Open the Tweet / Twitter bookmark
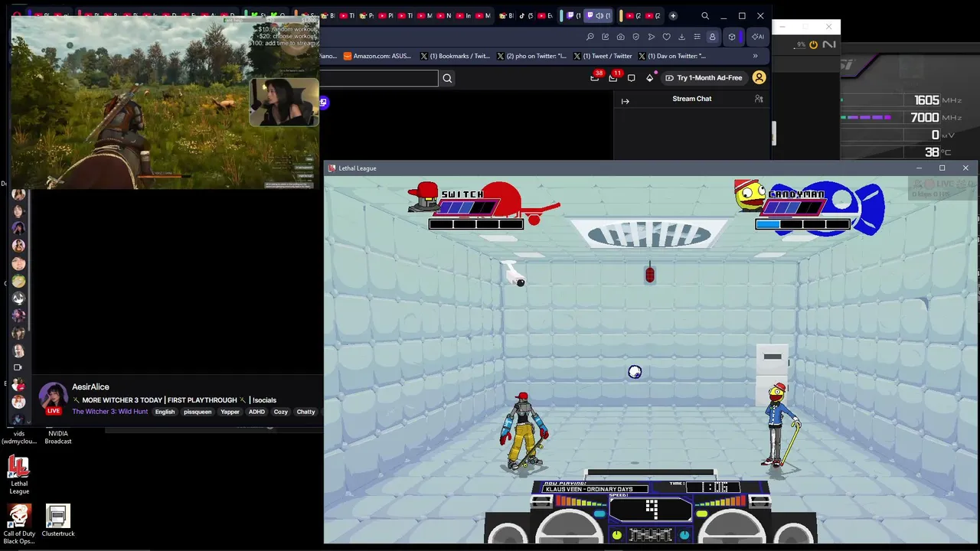 click(603, 56)
